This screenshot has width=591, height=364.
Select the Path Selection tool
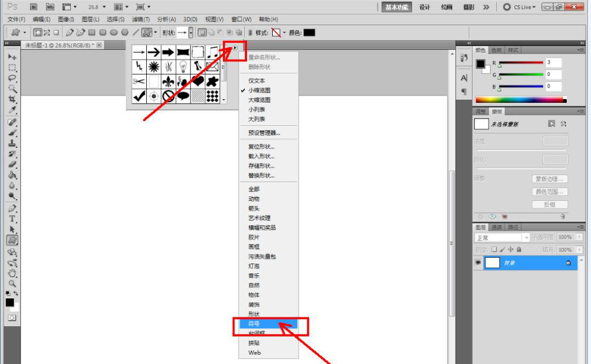click(x=12, y=229)
